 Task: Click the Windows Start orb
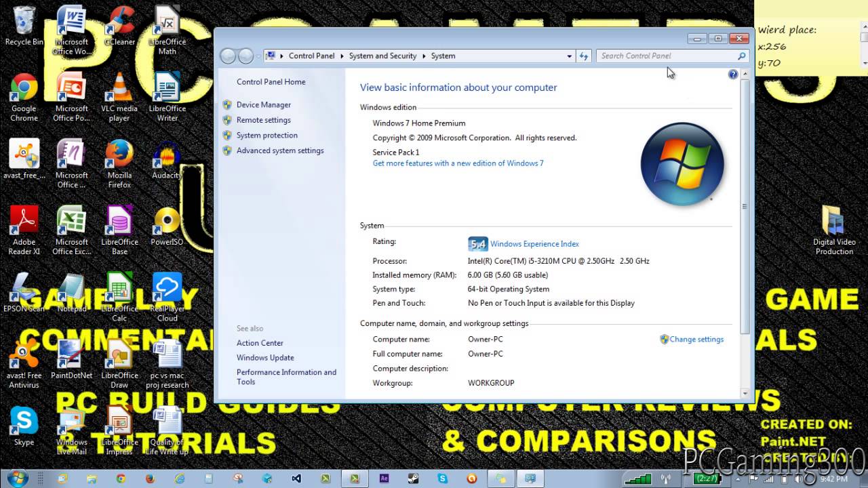(18, 478)
